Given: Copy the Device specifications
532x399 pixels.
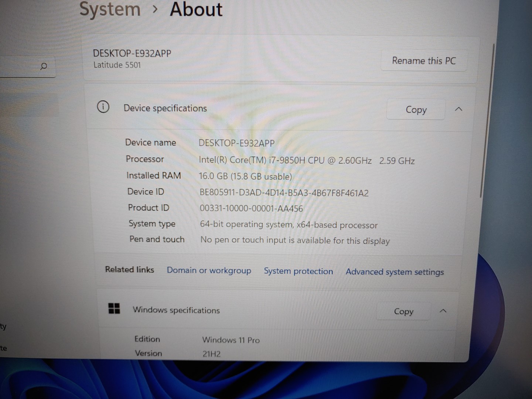Looking at the screenshot, I should tap(416, 110).
